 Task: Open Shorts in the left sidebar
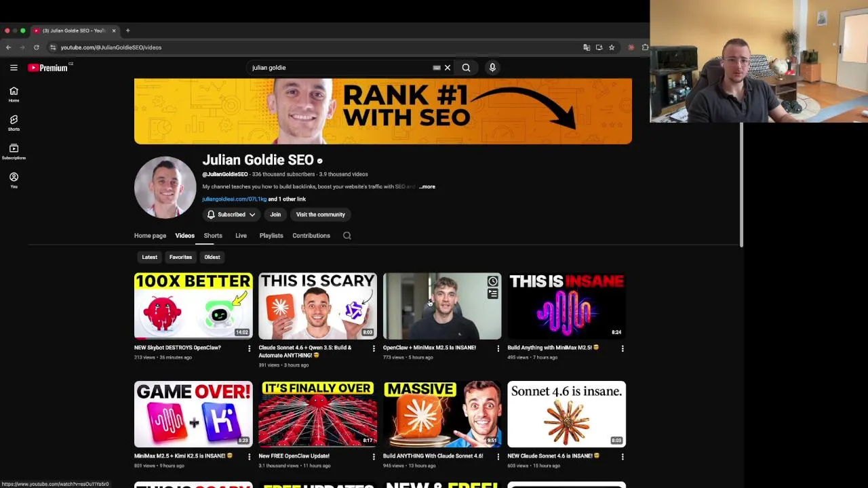click(x=14, y=123)
